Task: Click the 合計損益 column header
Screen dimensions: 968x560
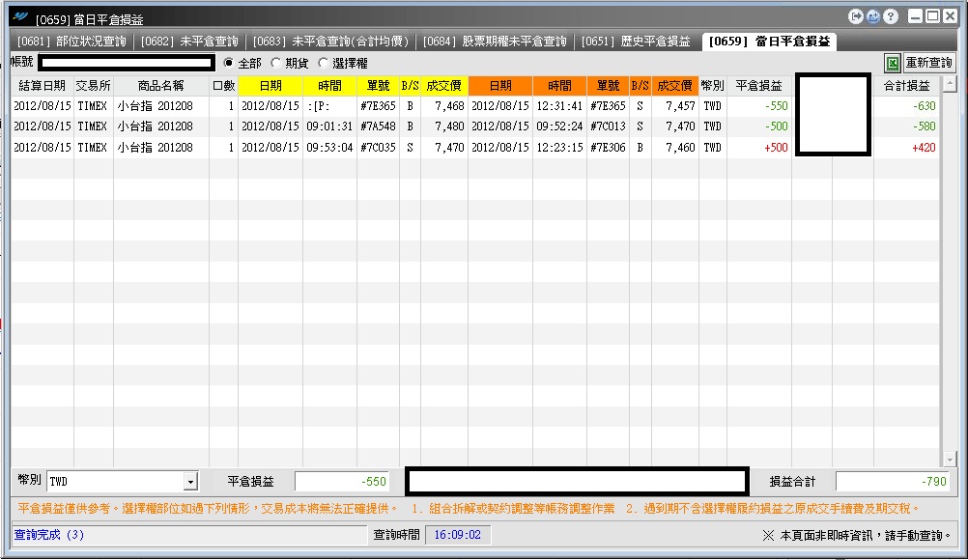Action: tap(906, 86)
